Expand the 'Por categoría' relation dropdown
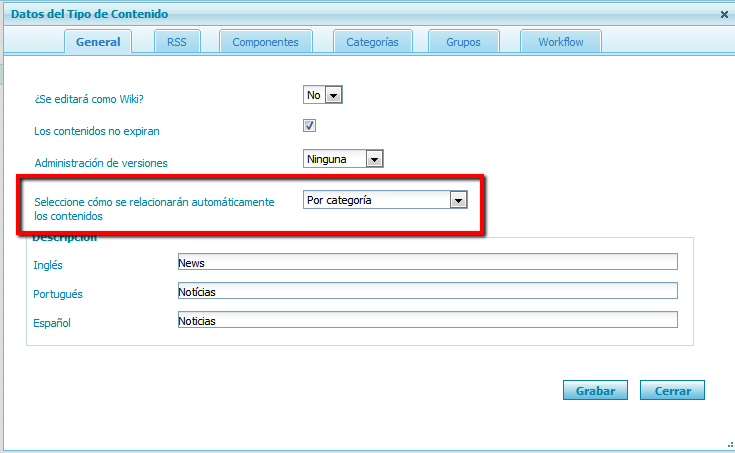Image resolution: width=735 pixels, height=453 pixels. pos(385,200)
